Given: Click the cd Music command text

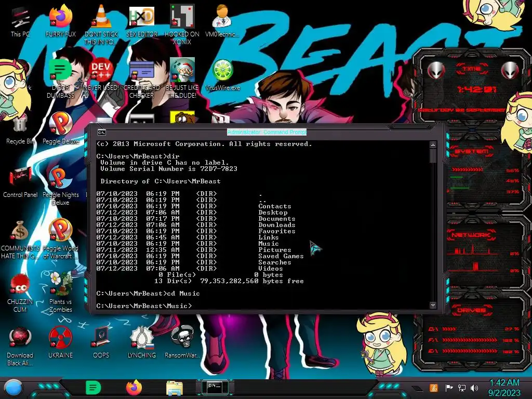Looking at the screenshot, I should click(183, 294).
